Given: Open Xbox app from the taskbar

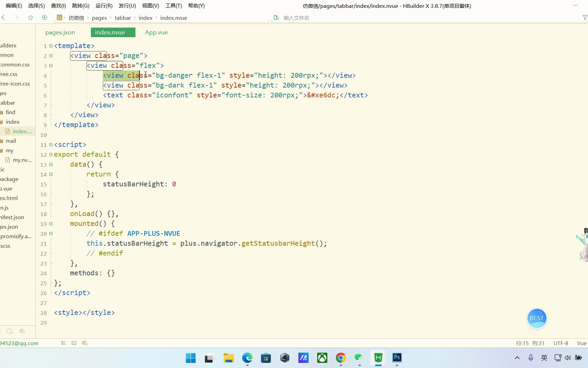Looking at the screenshot, I should [x=322, y=358].
